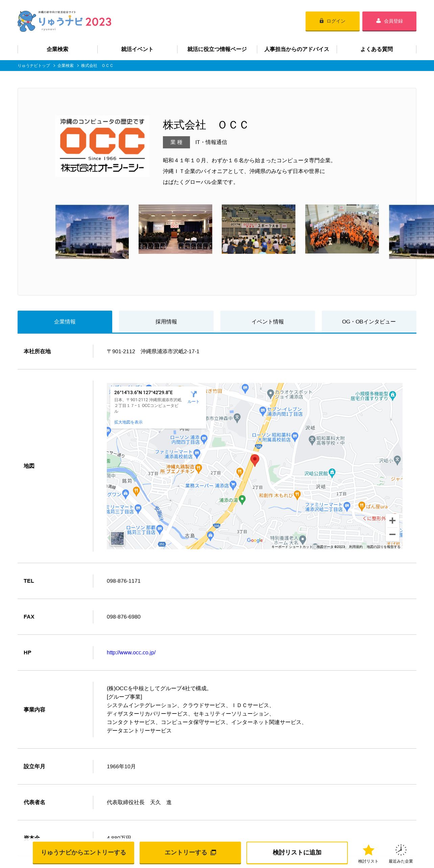Click IT・情報通信 industry text
Screen dimensions: 434x868
tap(211, 142)
